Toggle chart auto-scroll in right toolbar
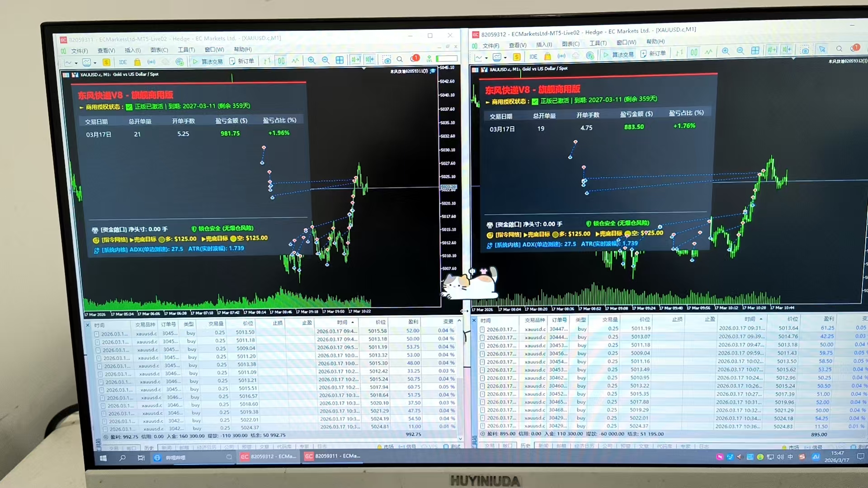The image size is (868, 488). click(x=772, y=50)
